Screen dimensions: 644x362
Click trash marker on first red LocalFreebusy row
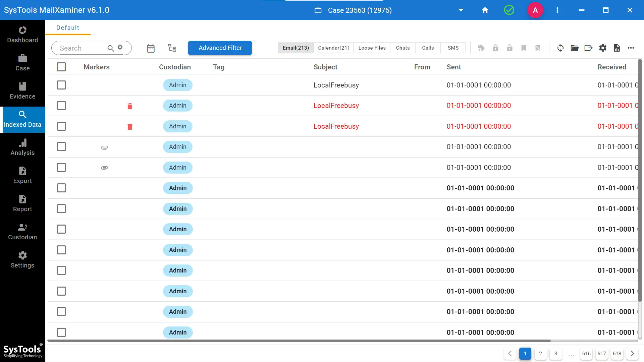click(x=130, y=106)
